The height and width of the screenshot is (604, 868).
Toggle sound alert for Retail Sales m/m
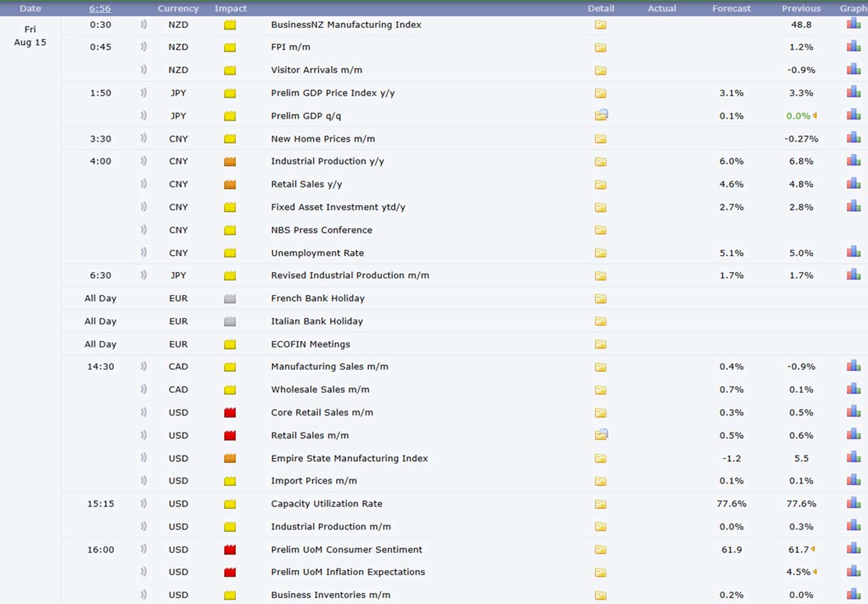coord(143,435)
